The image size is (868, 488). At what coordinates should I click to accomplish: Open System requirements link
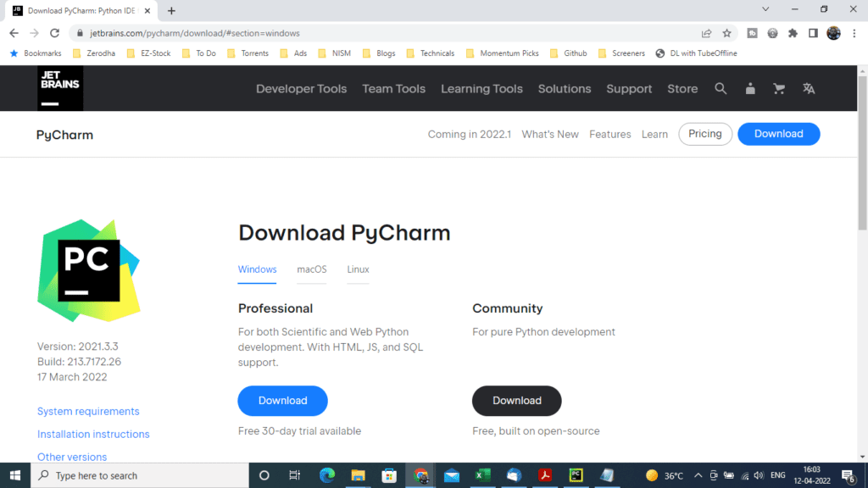click(x=88, y=411)
